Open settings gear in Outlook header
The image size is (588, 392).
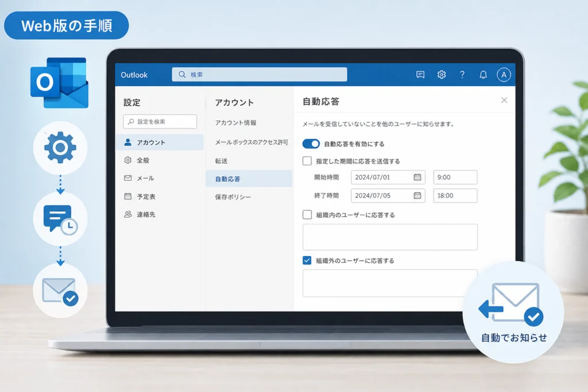pos(442,75)
